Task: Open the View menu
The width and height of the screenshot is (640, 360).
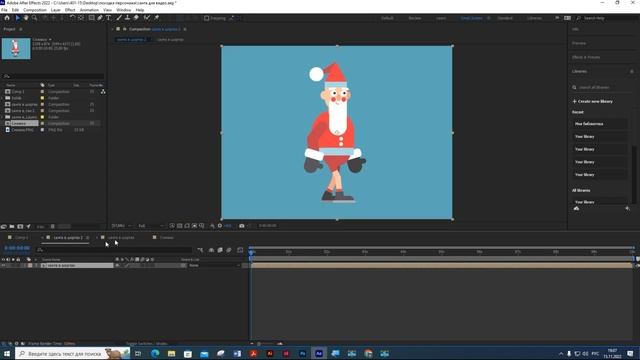Action: (x=107, y=10)
